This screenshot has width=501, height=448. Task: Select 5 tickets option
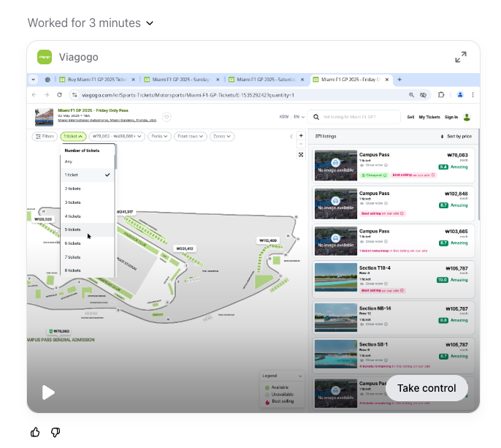(87, 229)
